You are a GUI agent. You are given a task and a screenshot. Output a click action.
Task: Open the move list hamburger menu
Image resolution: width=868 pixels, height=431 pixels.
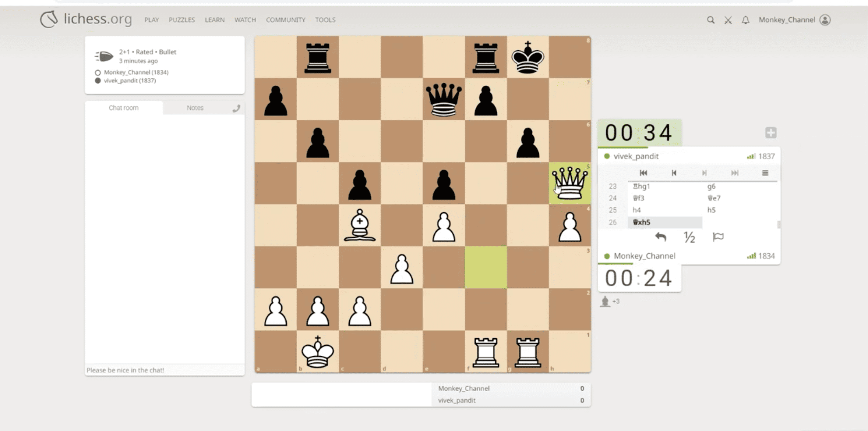pyautogui.click(x=765, y=173)
